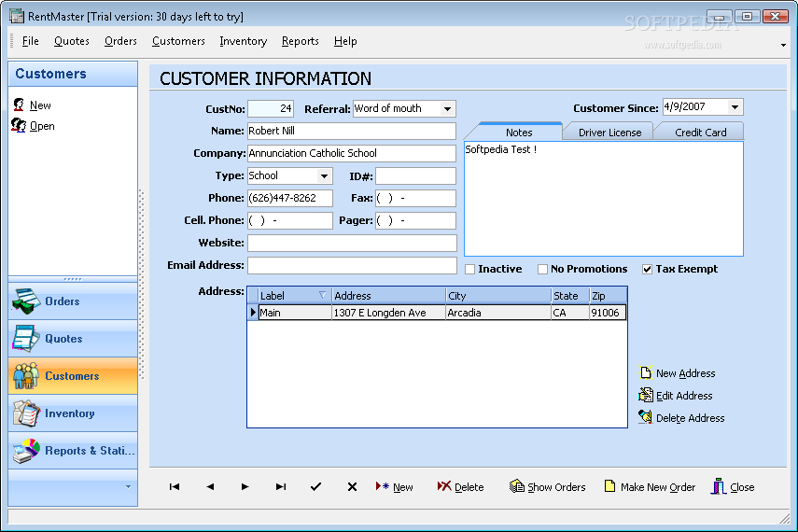The image size is (798, 532).
Task: Click the New Address link text
Action: (x=685, y=373)
